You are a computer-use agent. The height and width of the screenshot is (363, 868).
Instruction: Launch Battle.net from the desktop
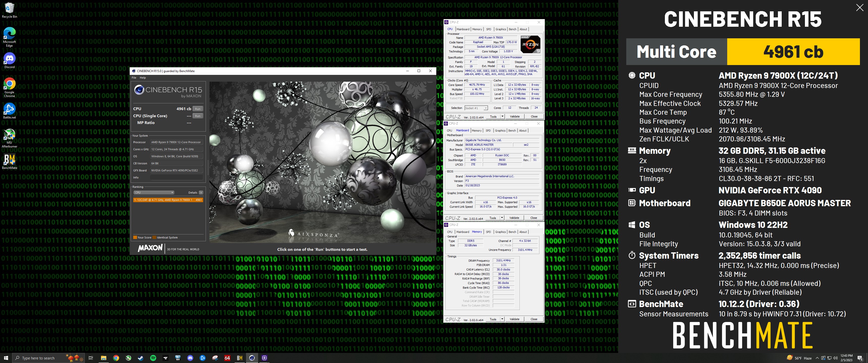coord(9,111)
